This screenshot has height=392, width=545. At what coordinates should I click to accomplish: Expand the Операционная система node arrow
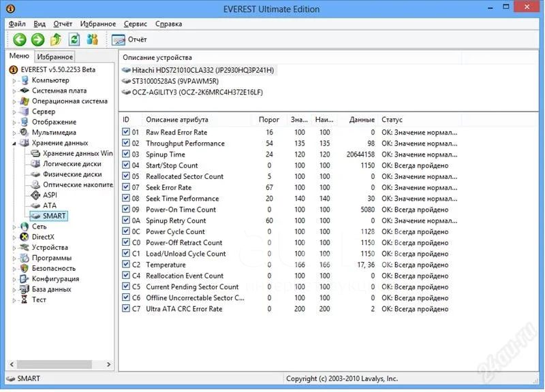pos(14,101)
